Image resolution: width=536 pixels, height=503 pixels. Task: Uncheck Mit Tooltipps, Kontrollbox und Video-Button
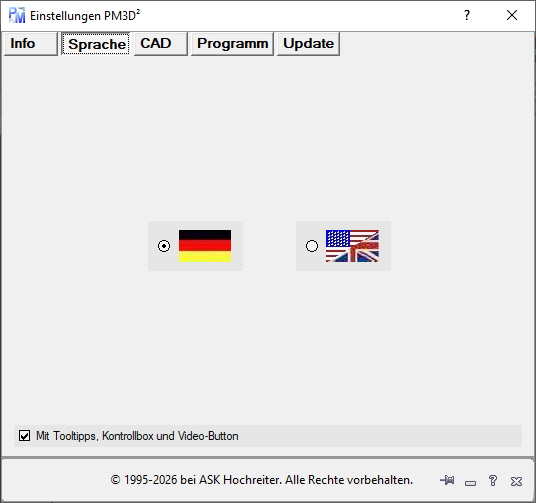(24, 436)
